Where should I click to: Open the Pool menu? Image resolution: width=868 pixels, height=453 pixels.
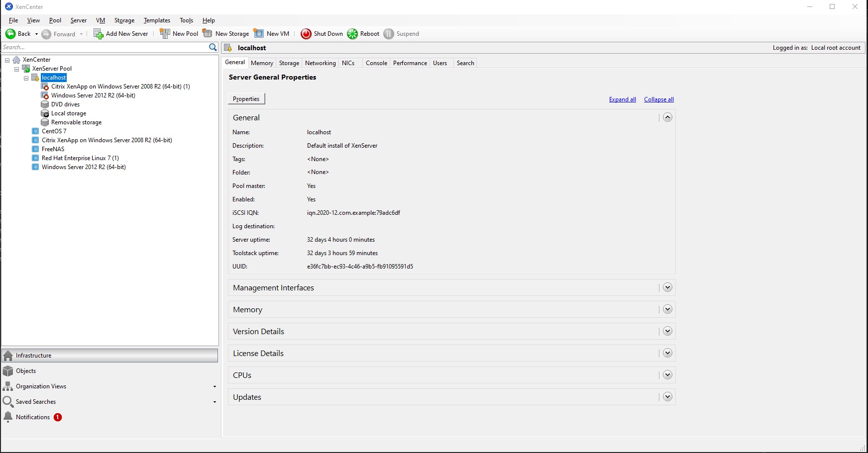click(x=55, y=20)
